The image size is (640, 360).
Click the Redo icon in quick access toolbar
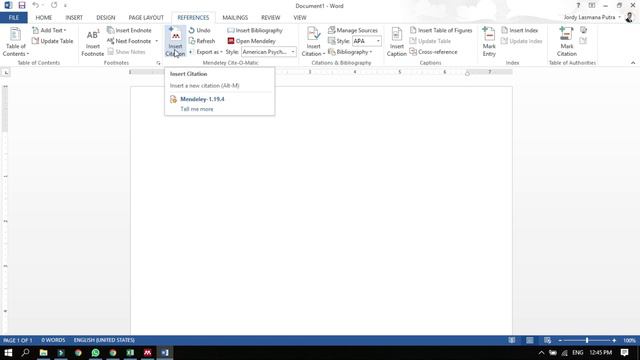(x=54, y=5)
